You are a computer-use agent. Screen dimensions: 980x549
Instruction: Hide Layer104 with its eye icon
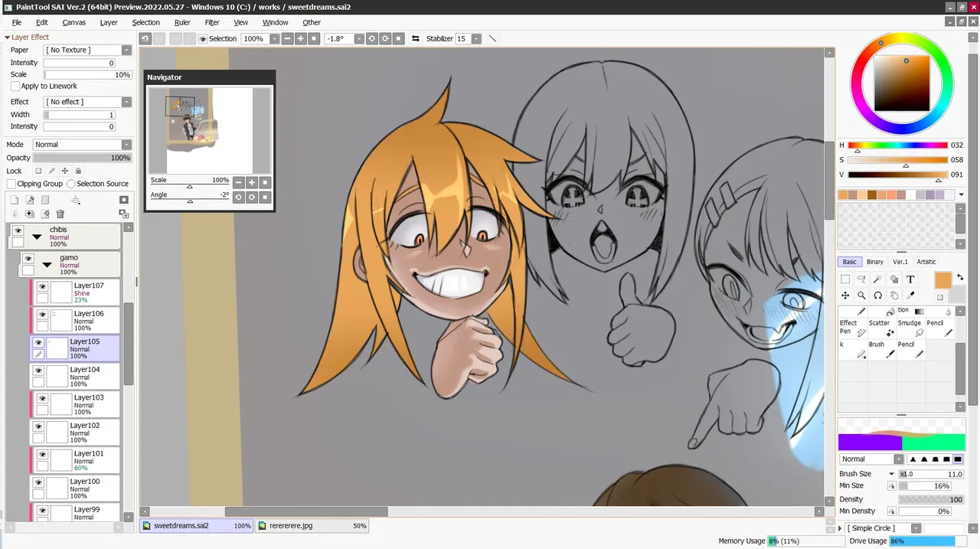pos(38,371)
